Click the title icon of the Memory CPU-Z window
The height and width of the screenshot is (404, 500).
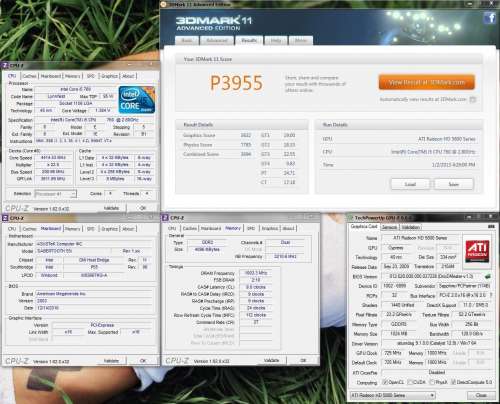pos(165,218)
